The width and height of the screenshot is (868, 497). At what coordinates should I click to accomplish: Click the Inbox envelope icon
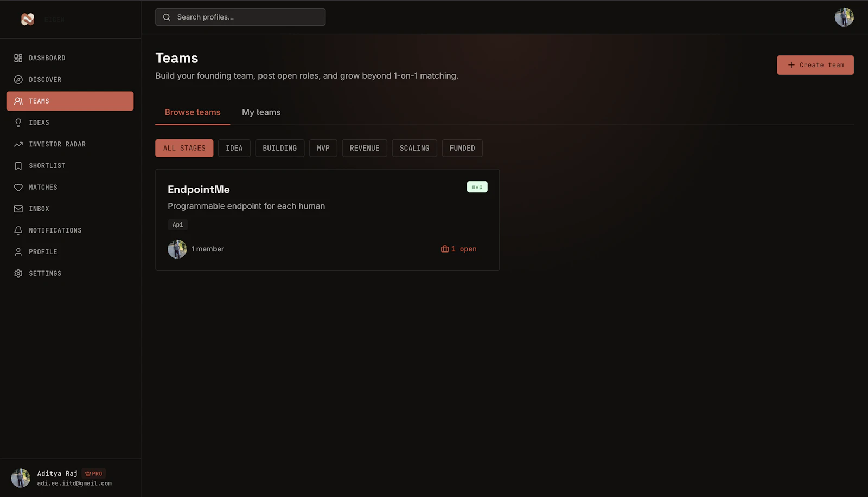click(x=18, y=209)
